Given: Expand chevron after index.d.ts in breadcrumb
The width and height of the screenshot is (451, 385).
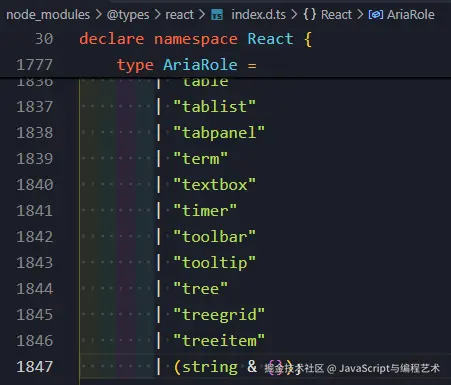Looking at the screenshot, I should tap(294, 15).
